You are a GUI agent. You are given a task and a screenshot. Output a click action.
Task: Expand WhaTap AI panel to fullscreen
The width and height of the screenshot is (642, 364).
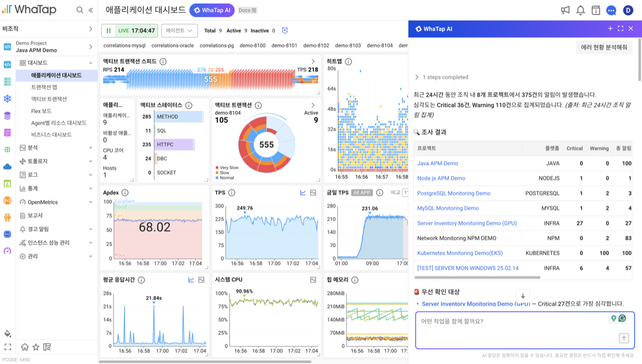[x=621, y=29]
